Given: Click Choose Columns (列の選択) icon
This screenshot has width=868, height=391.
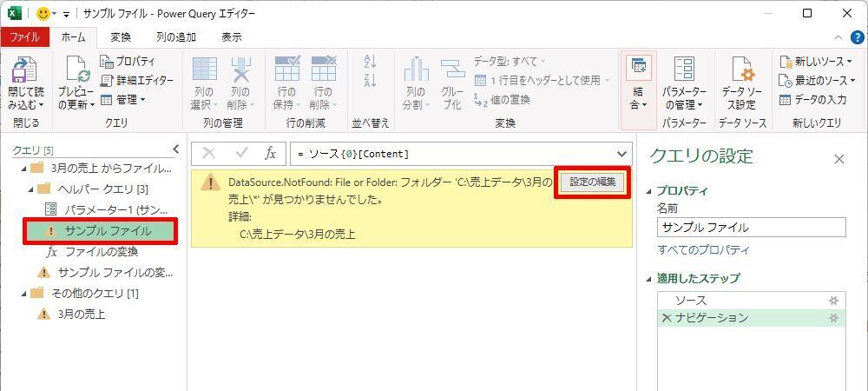Looking at the screenshot, I should (204, 69).
